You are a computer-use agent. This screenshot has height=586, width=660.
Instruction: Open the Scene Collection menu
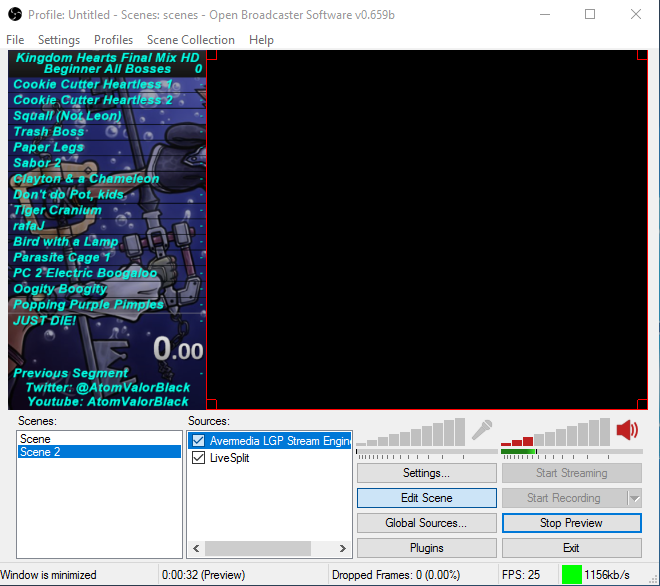coord(191,40)
